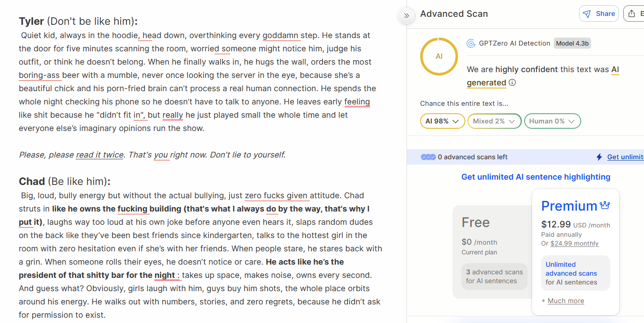Click the Premium crown icon
644x323 pixels.
(605, 206)
